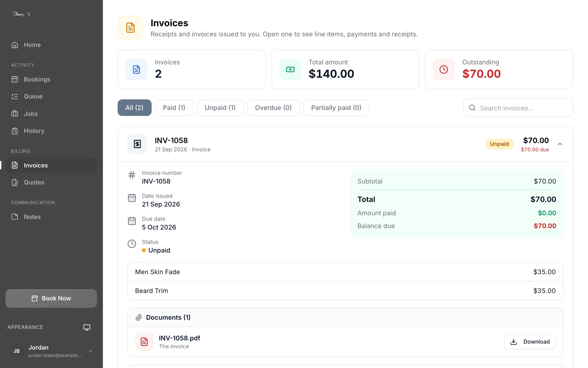Open Quotes page
Image resolution: width=588 pixels, height=368 pixels.
[51, 182]
